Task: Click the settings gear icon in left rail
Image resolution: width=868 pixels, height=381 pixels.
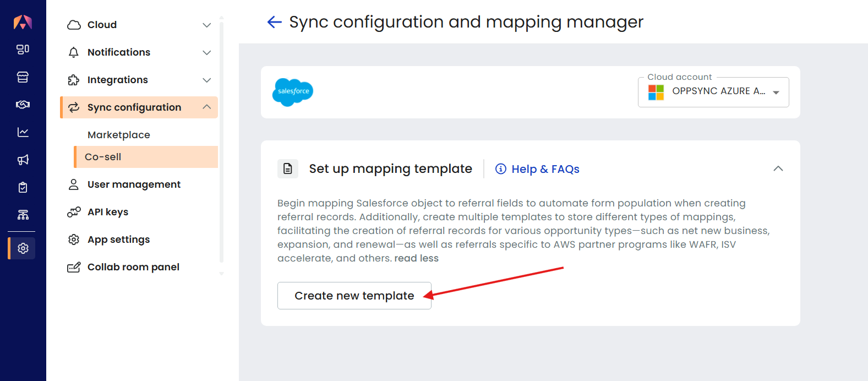Action: [x=23, y=248]
